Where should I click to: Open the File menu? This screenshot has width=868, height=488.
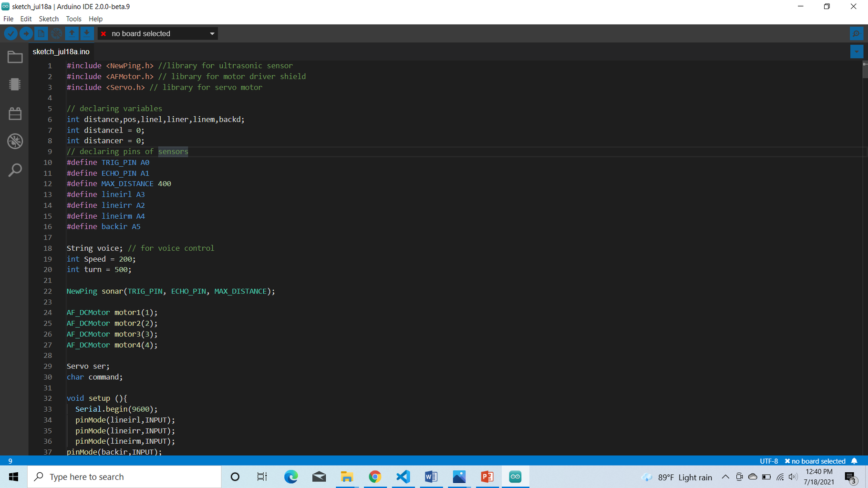pyautogui.click(x=9, y=19)
